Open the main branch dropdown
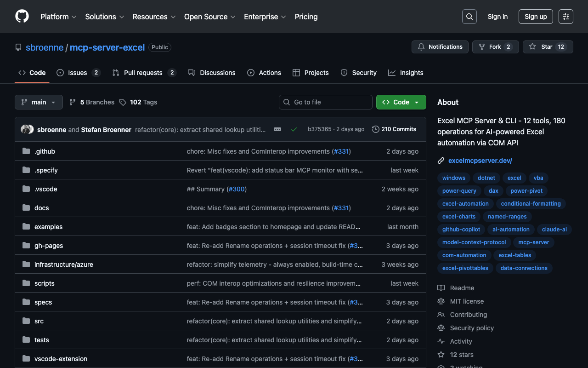Screen dimensions: 588x368 click(x=39, y=102)
